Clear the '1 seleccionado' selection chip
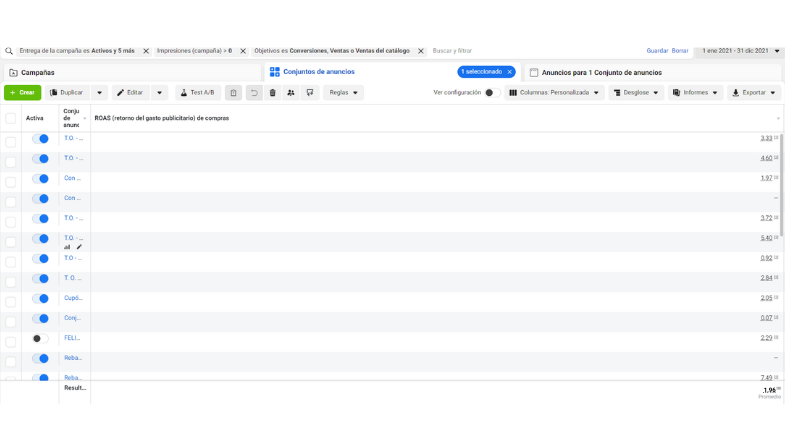The height and width of the screenshot is (430, 785). 509,72
